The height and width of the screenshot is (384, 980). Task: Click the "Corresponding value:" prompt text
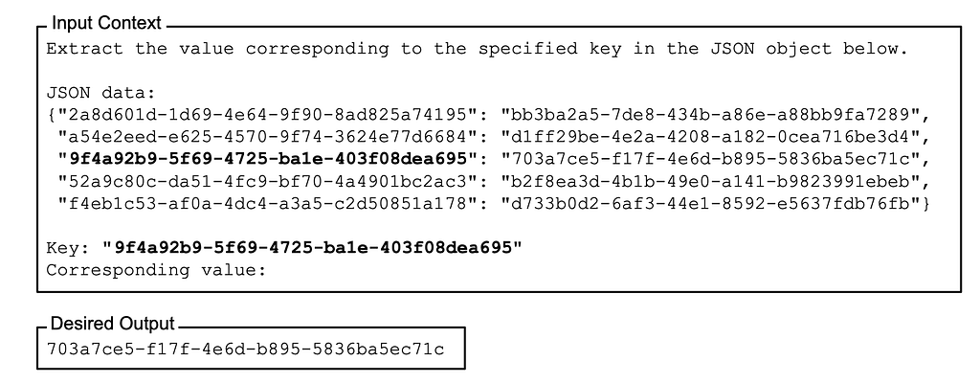point(156,270)
